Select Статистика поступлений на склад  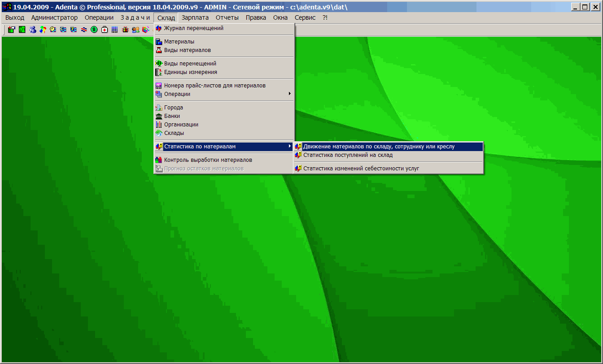pos(348,155)
